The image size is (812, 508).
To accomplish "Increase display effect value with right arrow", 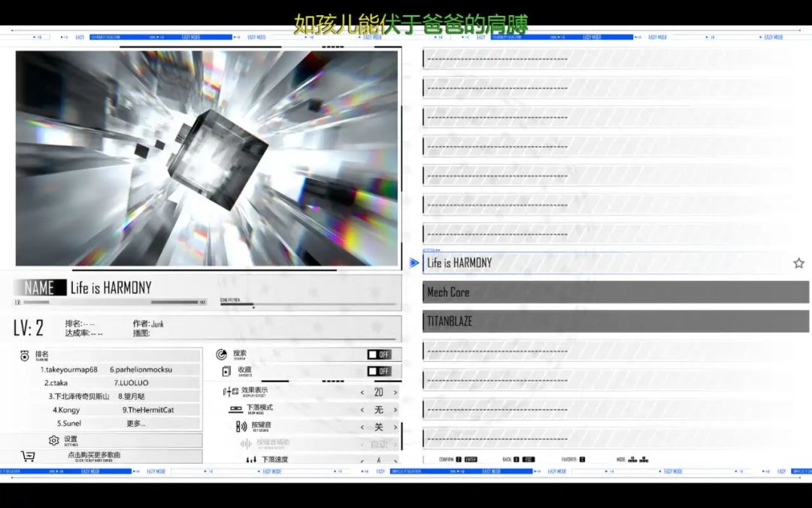I will pos(395,393).
